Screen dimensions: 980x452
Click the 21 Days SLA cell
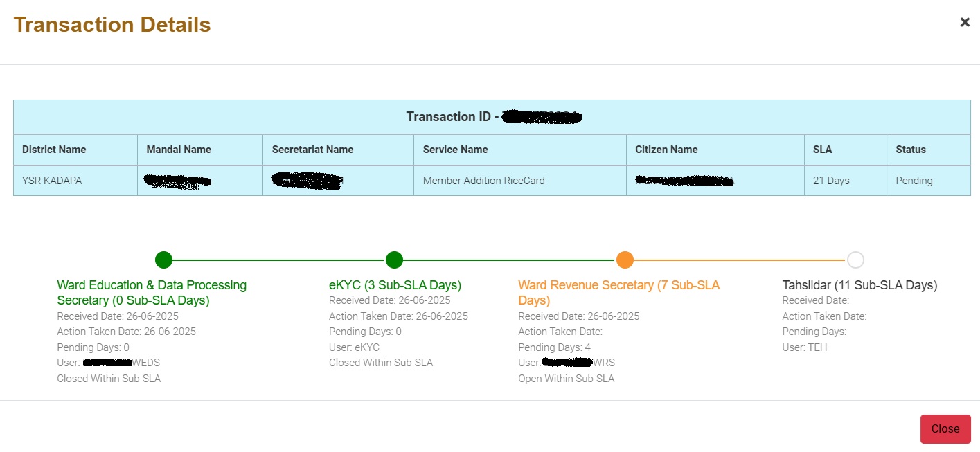[x=831, y=181]
